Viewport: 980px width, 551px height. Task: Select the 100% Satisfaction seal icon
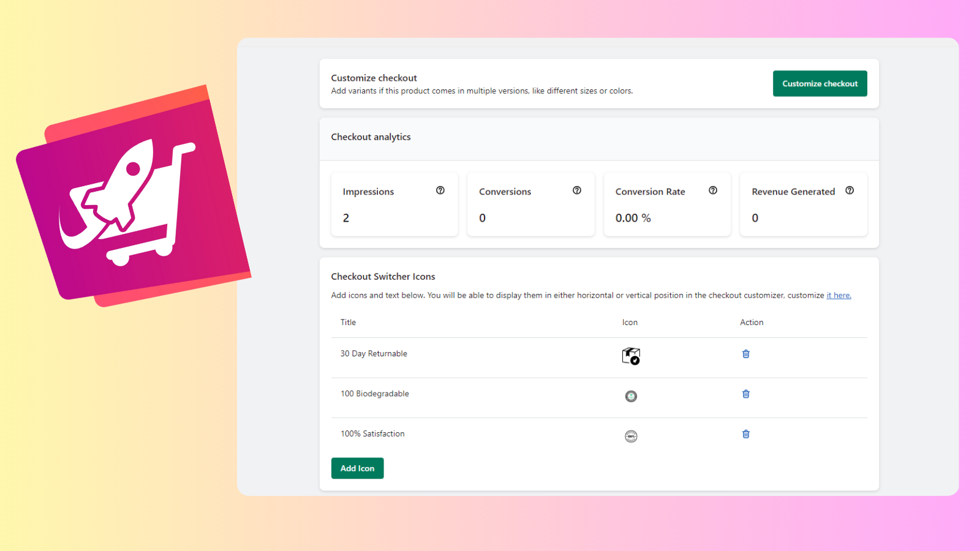click(x=631, y=436)
